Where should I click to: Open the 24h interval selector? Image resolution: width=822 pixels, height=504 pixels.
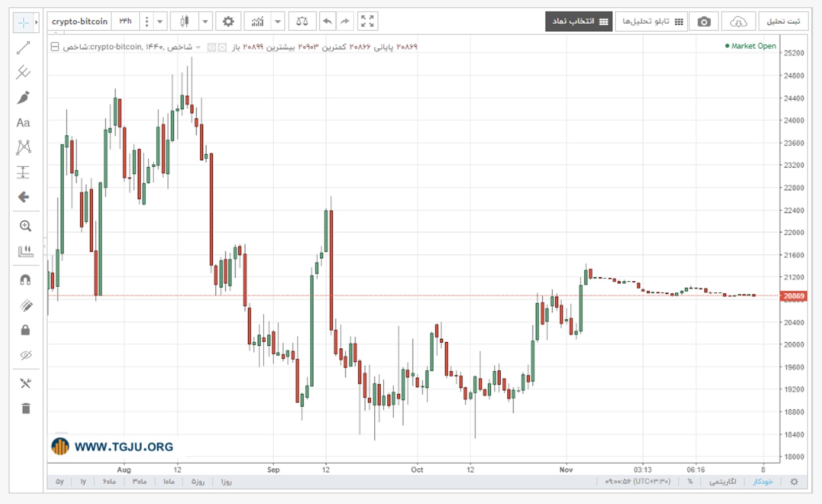(126, 22)
